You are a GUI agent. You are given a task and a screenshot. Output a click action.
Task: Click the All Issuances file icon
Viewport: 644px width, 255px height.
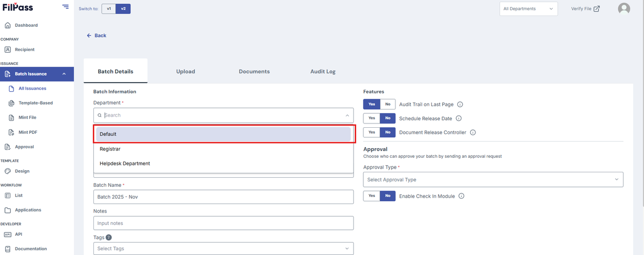(12, 89)
